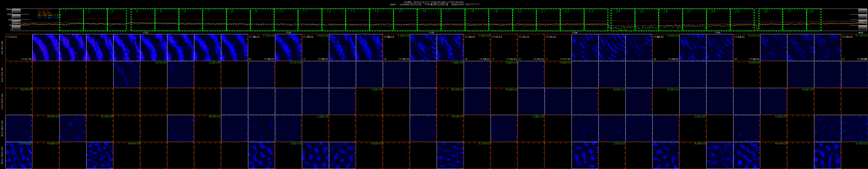This screenshot has width=868, height=169.
Task: Click the 17:48 time axis tick
Action: [x=575, y=33]
